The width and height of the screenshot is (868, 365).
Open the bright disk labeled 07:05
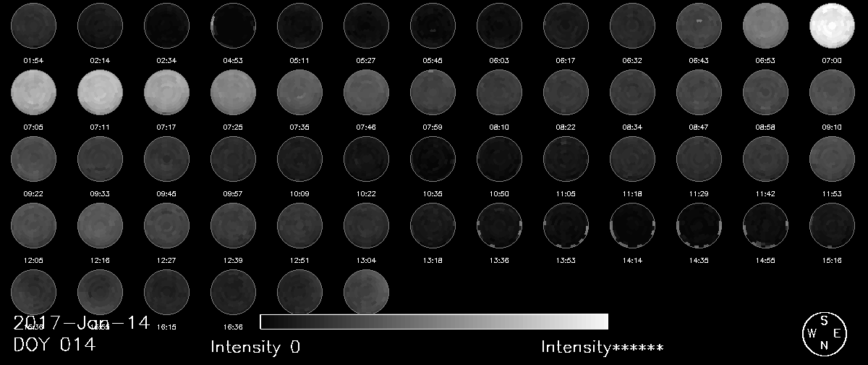[x=33, y=92]
